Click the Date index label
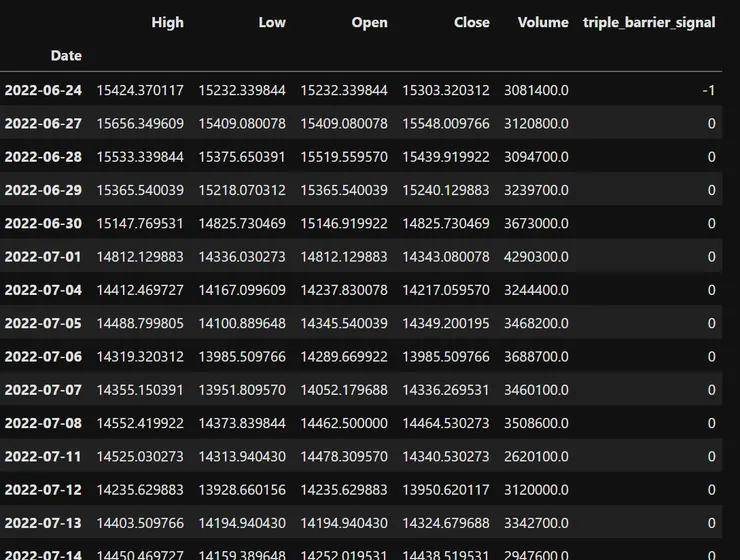The width and height of the screenshot is (740, 560). click(66, 56)
